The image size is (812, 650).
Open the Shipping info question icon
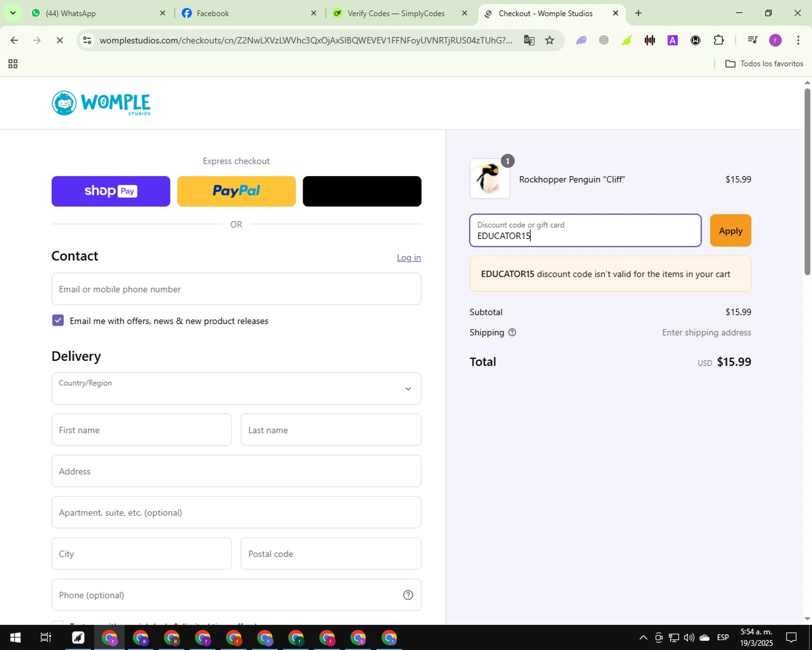512,333
